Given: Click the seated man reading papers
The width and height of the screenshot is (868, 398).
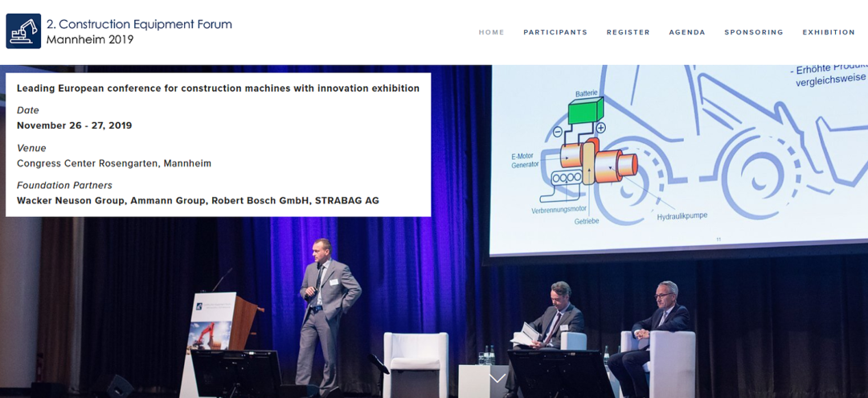Looking at the screenshot, I should (x=553, y=322).
